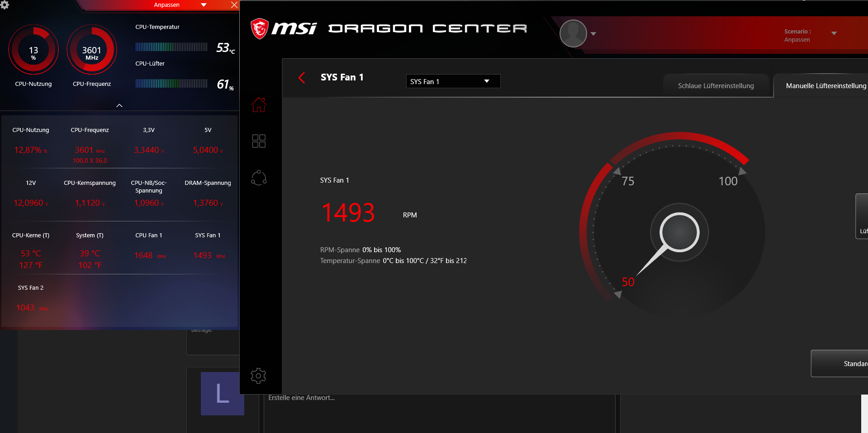Screen dimensions: 868x433
Task: Click the purple L avatar thumbnail
Action: 222,393
